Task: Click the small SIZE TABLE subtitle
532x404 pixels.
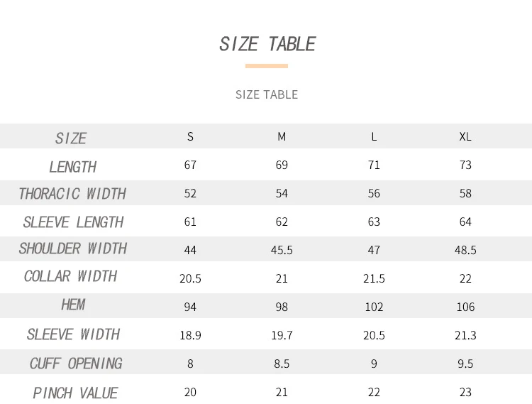Action: coord(267,94)
